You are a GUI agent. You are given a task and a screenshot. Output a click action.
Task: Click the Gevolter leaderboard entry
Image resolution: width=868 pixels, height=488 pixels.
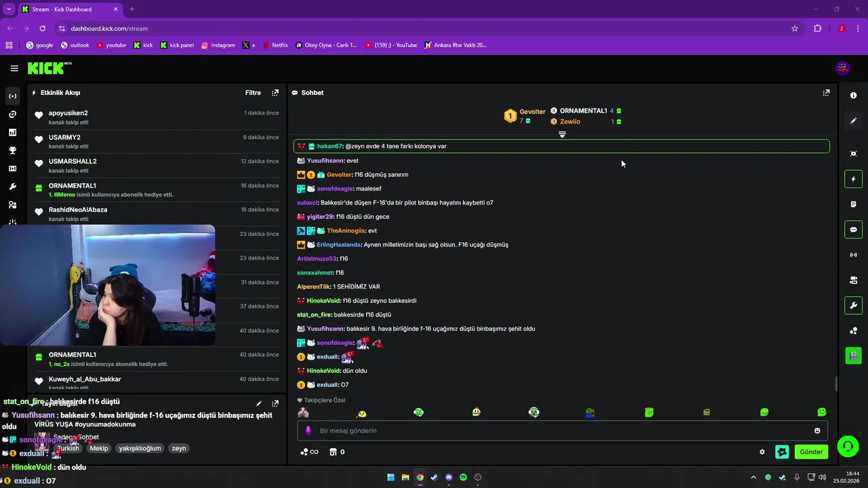click(526, 116)
